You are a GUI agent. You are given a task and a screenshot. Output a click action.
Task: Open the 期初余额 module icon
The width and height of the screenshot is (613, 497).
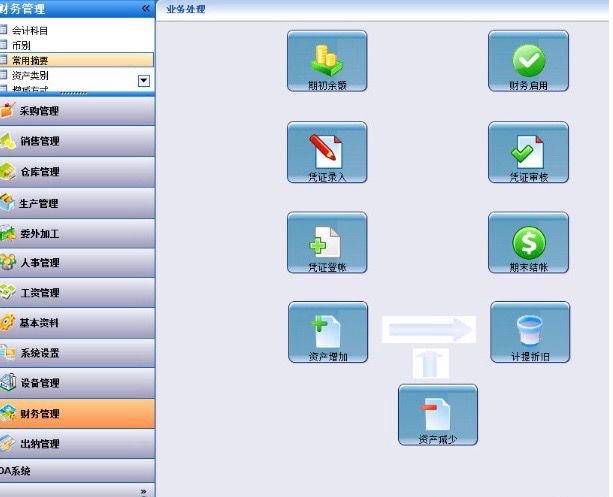[x=327, y=61]
